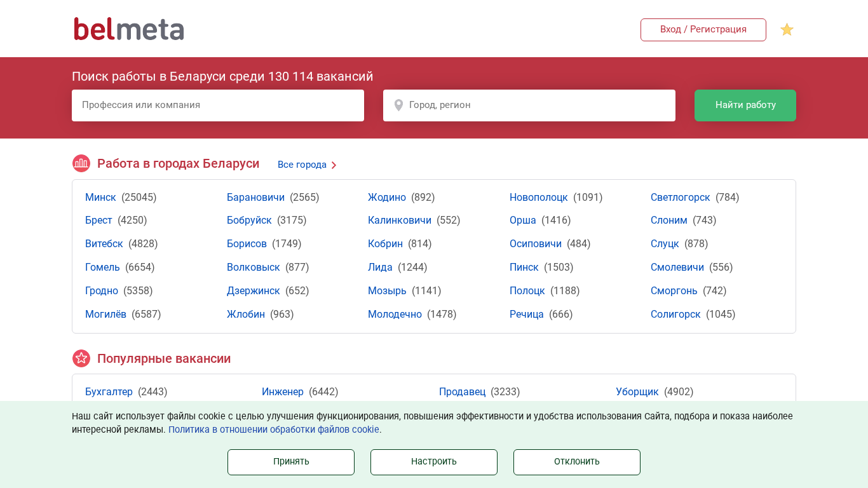This screenshot has width=868, height=488.
Task: Open Уборщик popular vacancy link
Action: coord(637,392)
